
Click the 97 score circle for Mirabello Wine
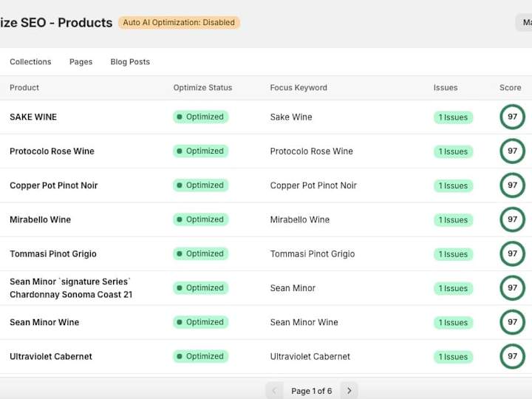click(512, 219)
